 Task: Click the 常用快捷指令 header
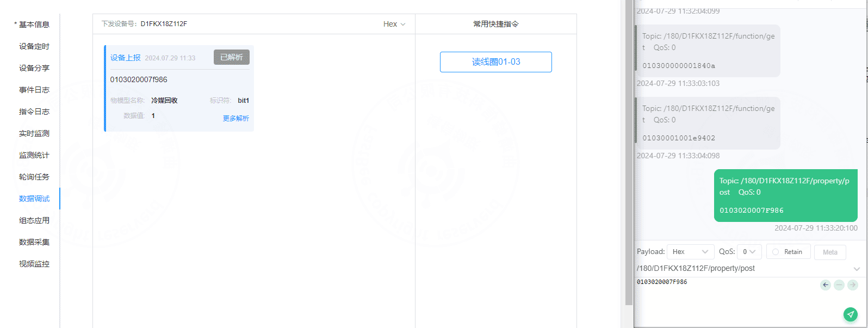(496, 24)
